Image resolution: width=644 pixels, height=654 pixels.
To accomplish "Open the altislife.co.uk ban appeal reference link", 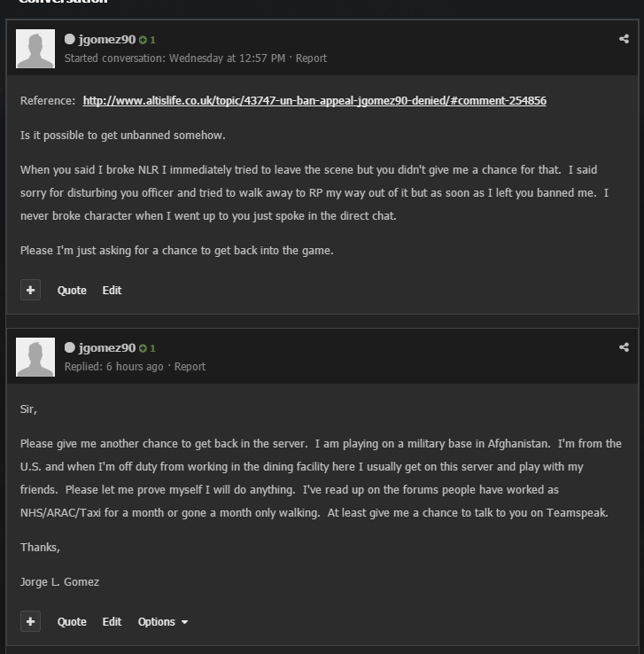I will pos(314,101).
